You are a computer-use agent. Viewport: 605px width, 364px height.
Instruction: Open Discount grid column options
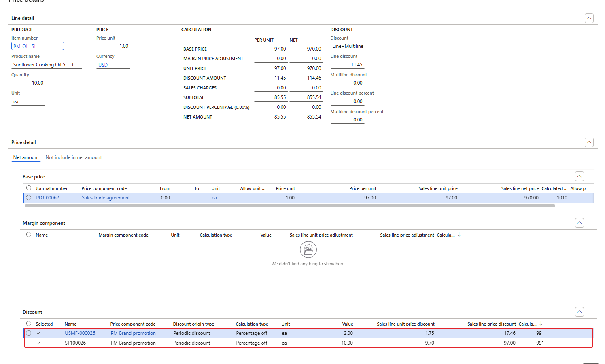[x=590, y=324]
